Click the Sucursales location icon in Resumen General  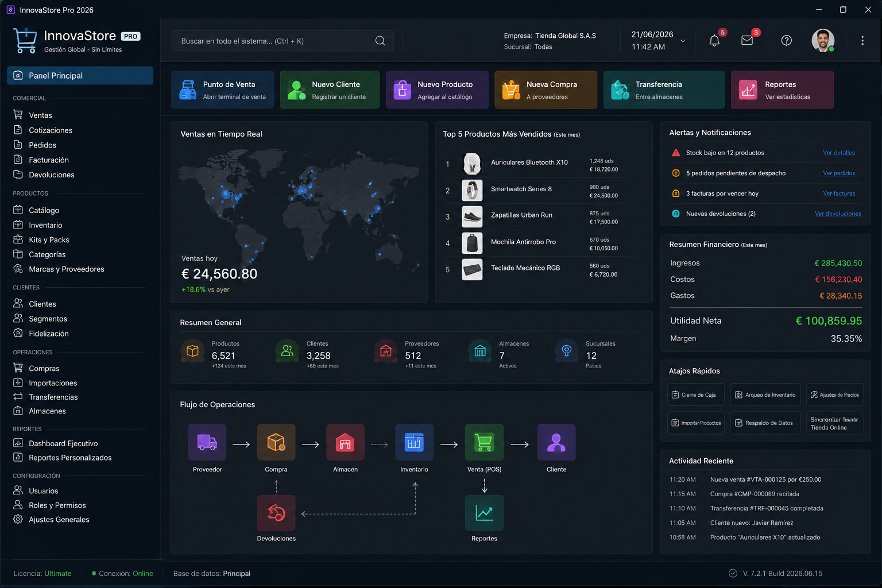(567, 351)
